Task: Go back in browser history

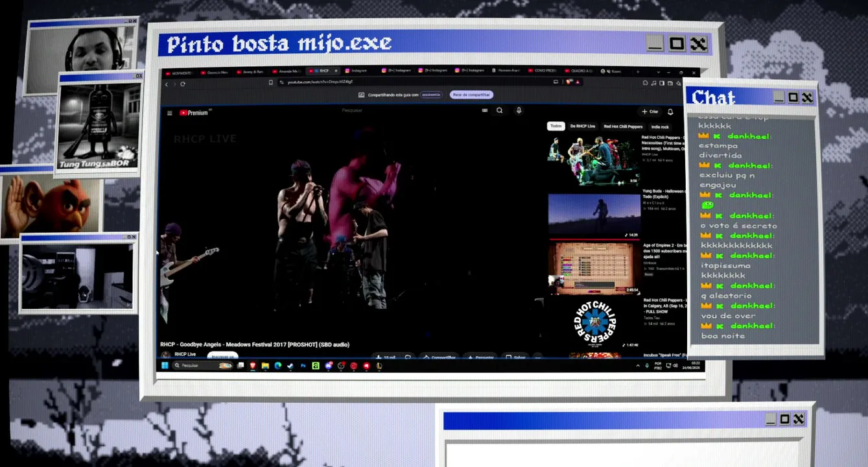Action: click(167, 84)
